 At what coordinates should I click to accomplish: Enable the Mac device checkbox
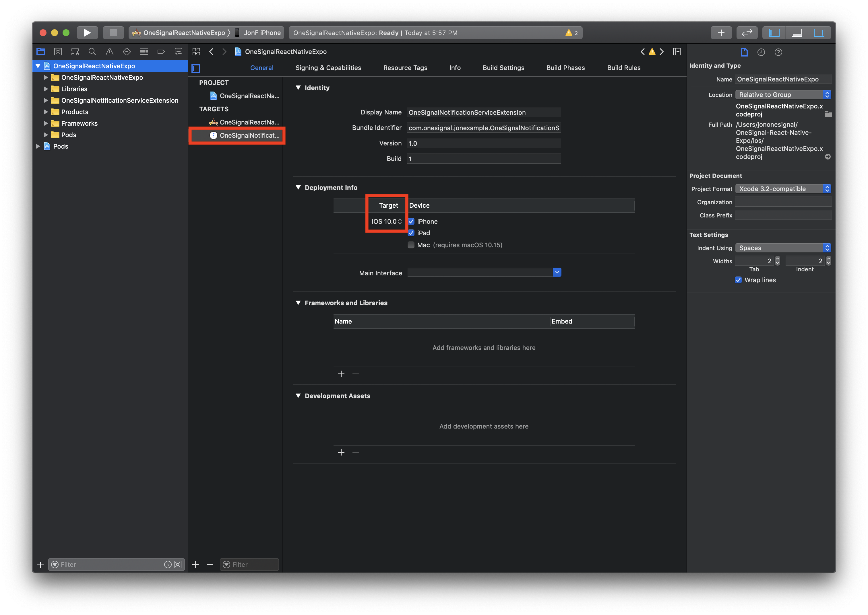point(411,245)
